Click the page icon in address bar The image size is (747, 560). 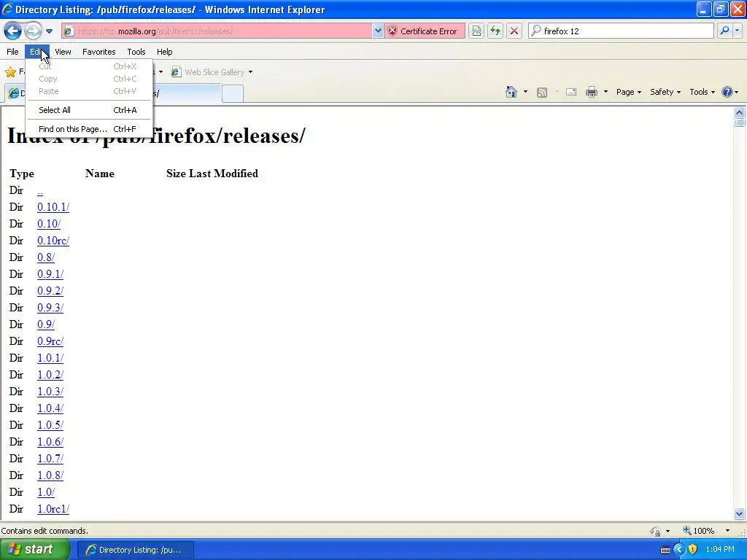pos(69,31)
